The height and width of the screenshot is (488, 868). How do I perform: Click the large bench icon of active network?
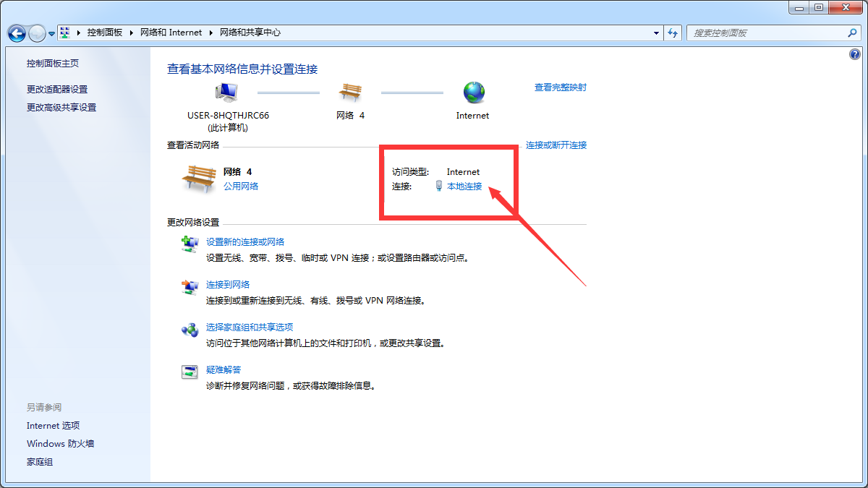tap(199, 178)
